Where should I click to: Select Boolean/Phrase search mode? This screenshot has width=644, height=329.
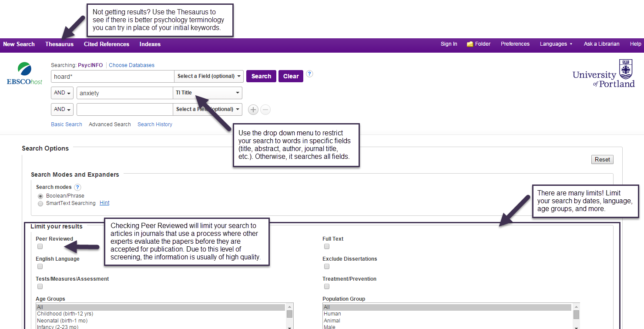[x=40, y=196]
